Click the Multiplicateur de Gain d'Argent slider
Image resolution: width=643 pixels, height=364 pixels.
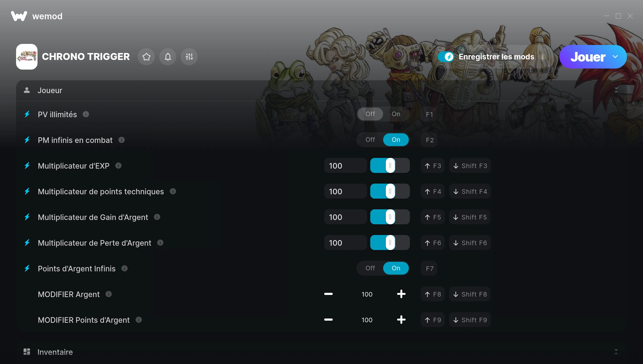(x=390, y=217)
